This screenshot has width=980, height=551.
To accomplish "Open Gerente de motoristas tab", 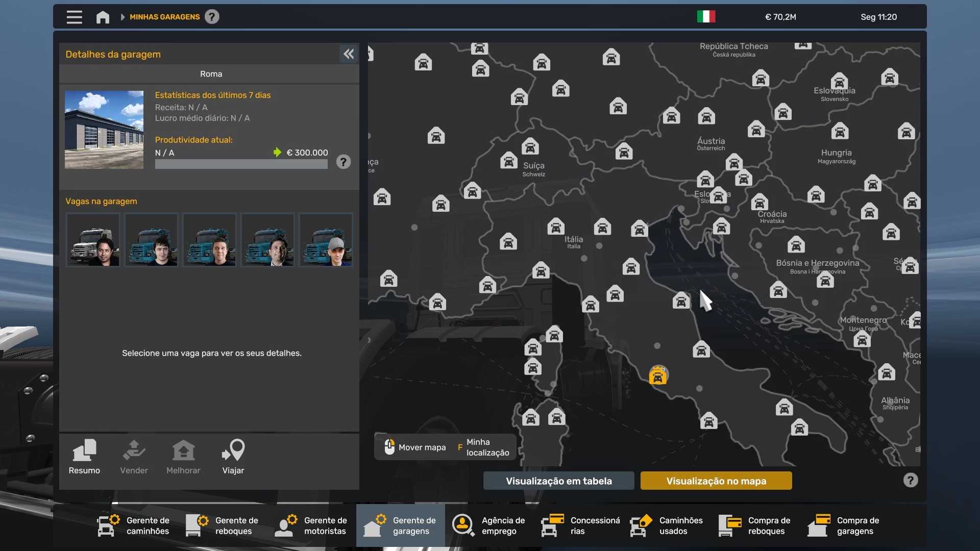I will click(x=311, y=525).
